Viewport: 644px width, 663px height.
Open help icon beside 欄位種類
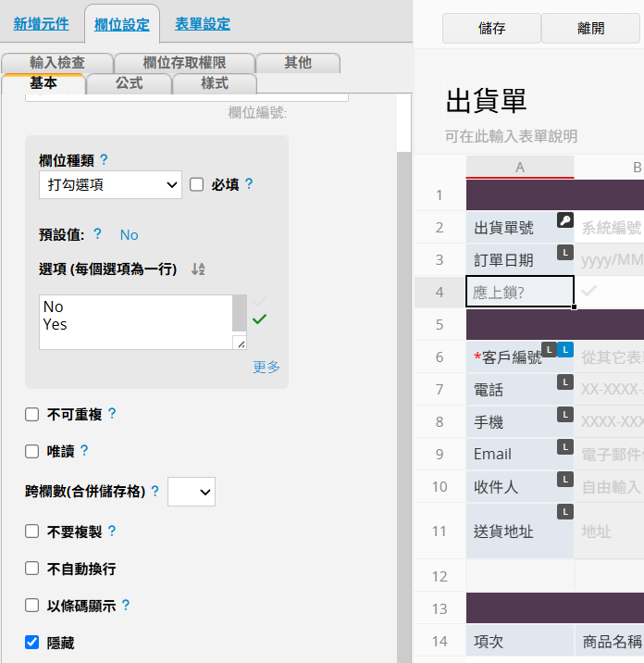click(104, 160)
